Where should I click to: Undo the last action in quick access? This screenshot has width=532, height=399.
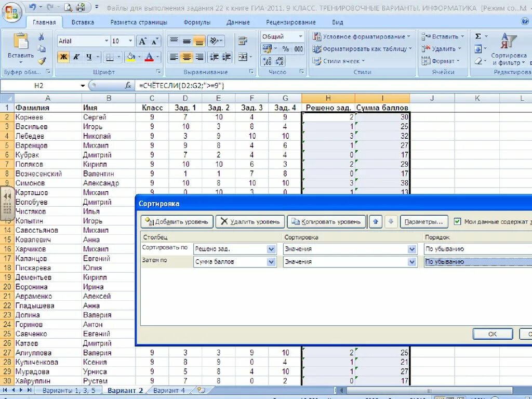point(33,7)
